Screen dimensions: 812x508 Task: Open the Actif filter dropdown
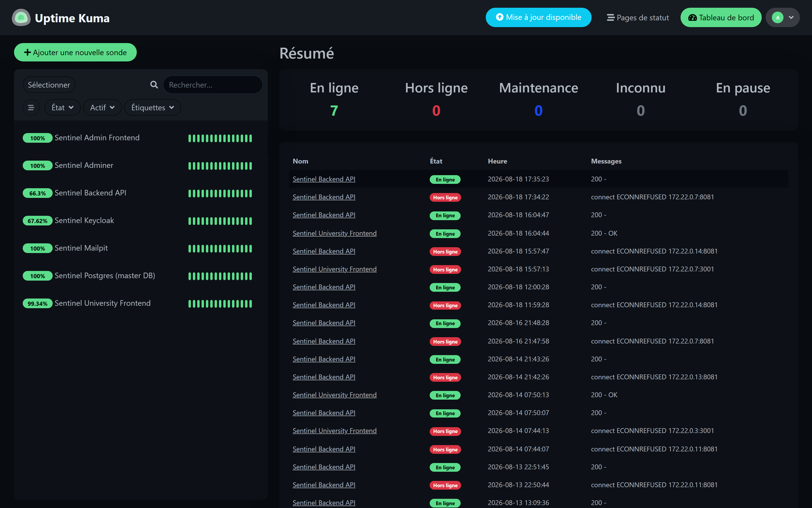tap(102, 107)
